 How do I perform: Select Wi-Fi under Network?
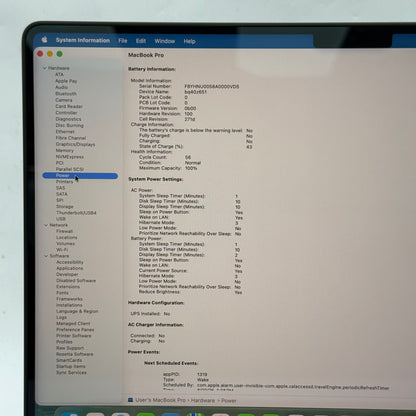point(62,250)
